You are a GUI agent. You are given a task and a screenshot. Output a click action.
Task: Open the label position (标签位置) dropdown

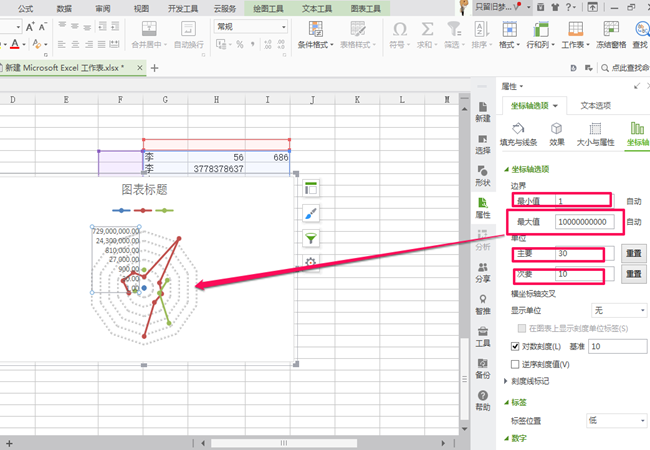616,421
